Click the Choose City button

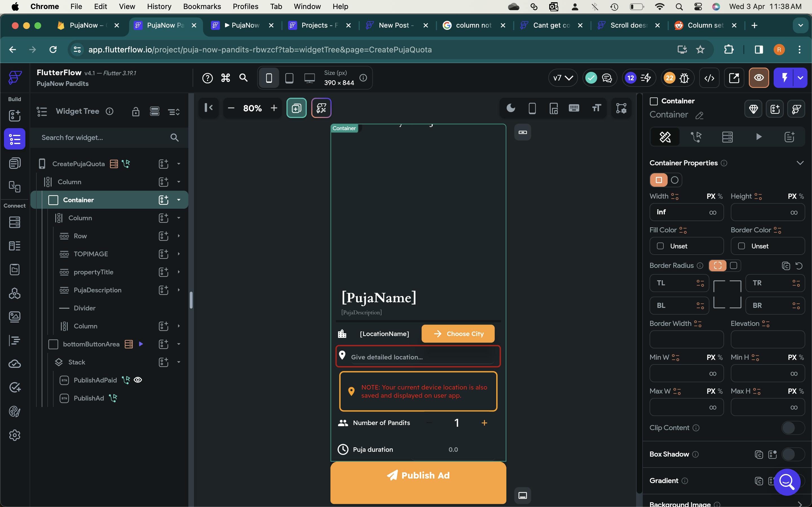click(458, 334)
